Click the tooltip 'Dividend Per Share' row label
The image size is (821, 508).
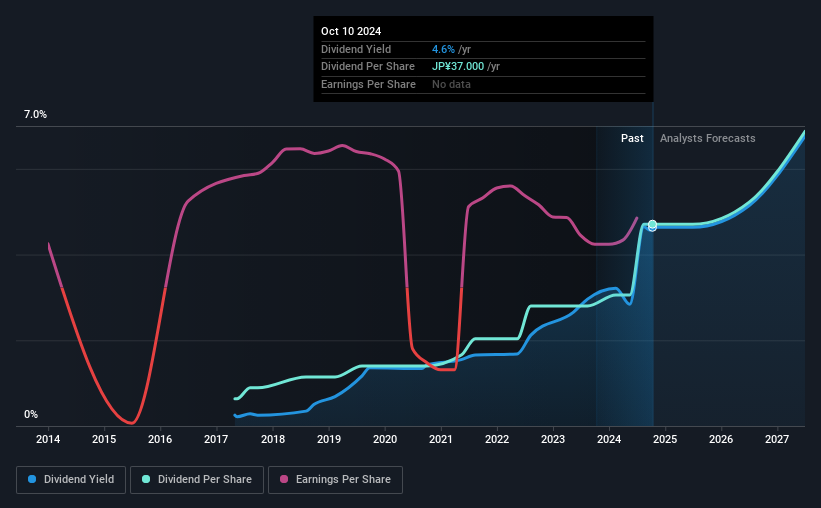point(368,67)
